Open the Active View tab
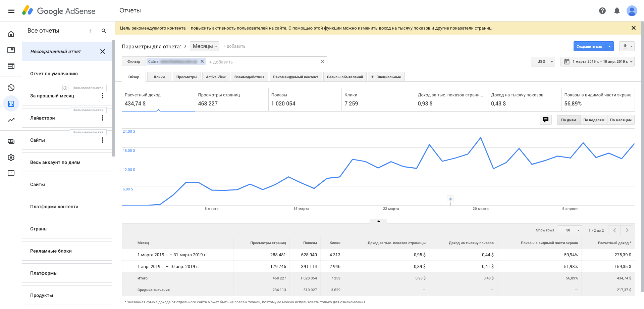 pos(216,77)
